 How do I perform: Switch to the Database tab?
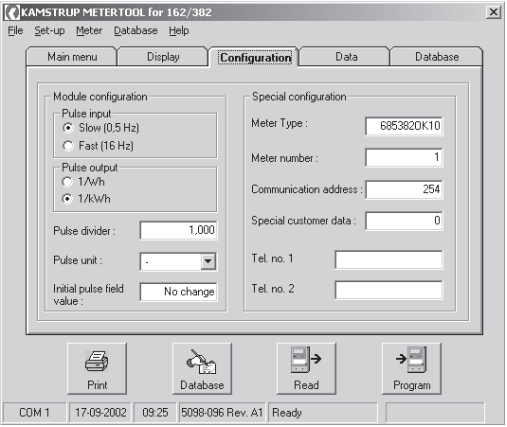tap(437, 57)
